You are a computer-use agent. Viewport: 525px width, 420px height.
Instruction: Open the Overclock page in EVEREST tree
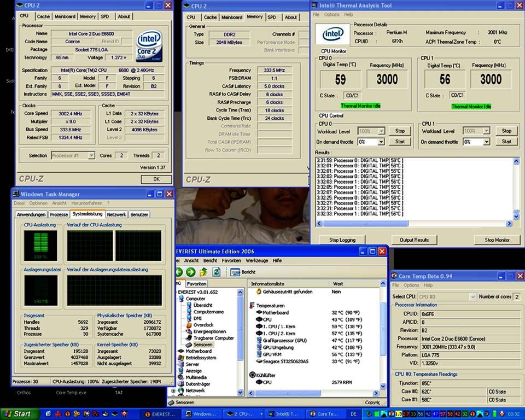click(x=203, y=325)
